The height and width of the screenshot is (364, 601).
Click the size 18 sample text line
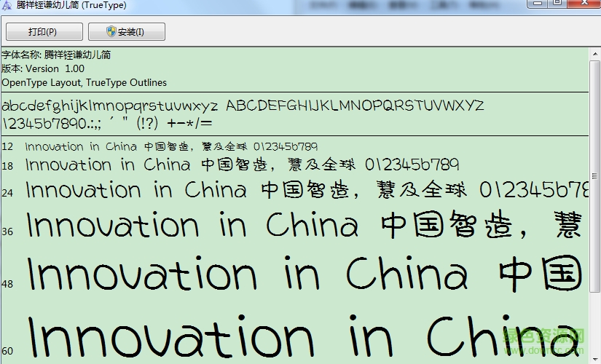(x=243, y=165)
